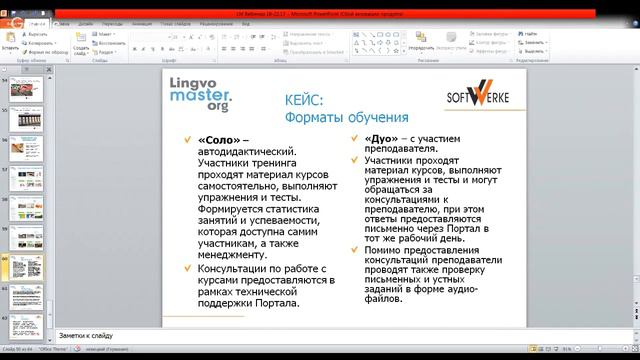
Task: Click the numbered list icon
Action: tap(237, 37)
